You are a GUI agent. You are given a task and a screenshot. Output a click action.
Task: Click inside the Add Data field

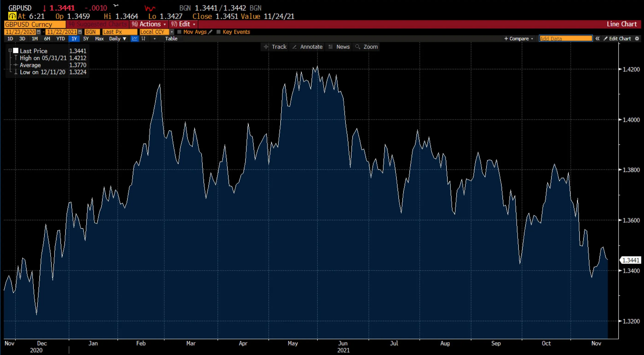pos(566,38)
